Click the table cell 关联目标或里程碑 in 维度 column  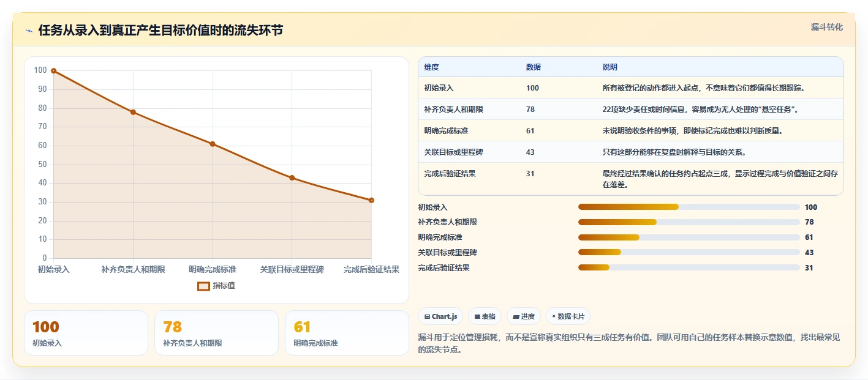pos(453,152)
